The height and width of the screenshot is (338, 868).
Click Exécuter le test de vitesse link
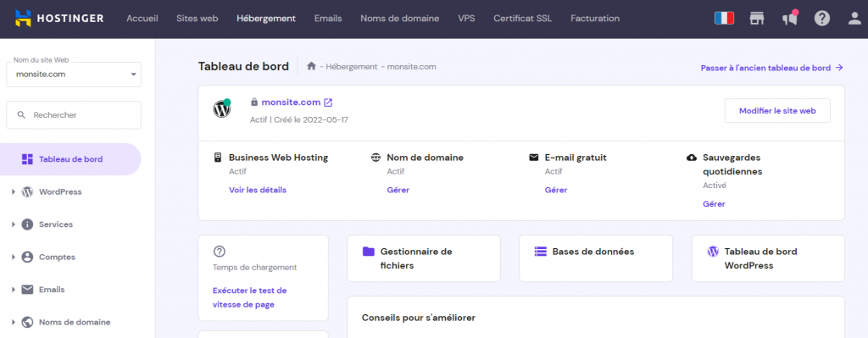(250, 297)
